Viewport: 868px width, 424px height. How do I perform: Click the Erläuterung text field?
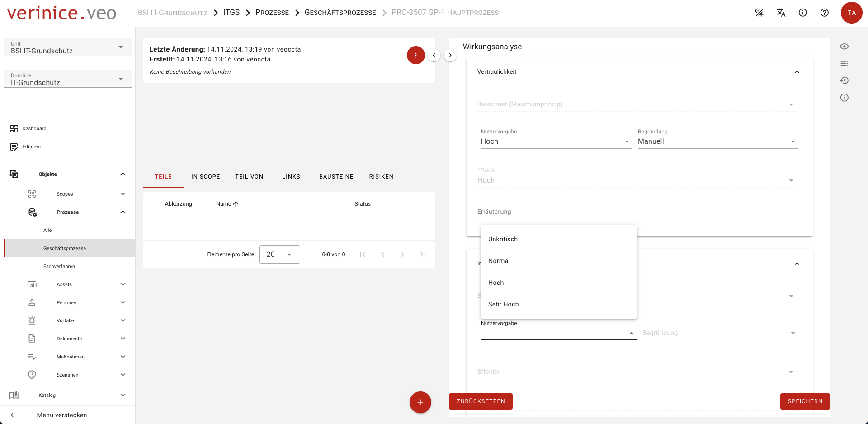tap(639, 212)
